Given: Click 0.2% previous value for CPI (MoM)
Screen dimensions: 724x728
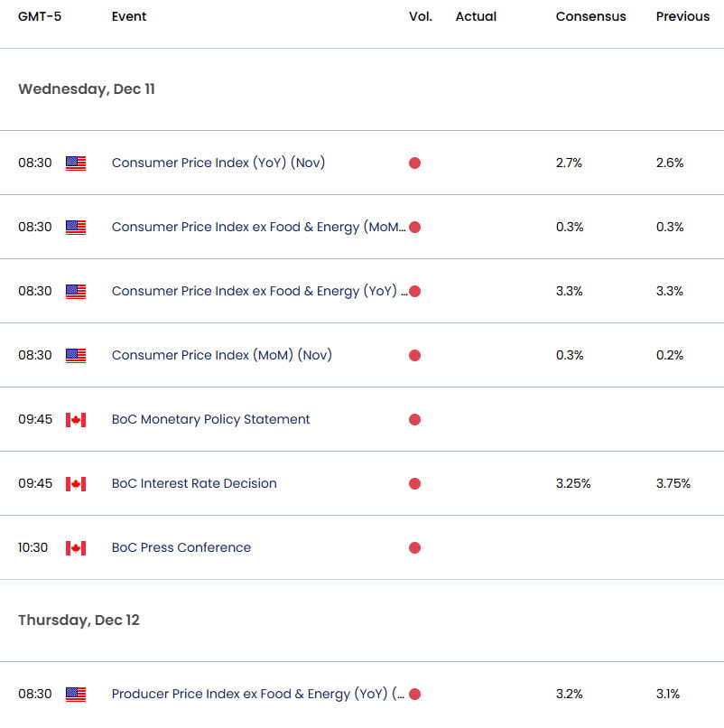Looking at the screenshot, I should point(670,355).
